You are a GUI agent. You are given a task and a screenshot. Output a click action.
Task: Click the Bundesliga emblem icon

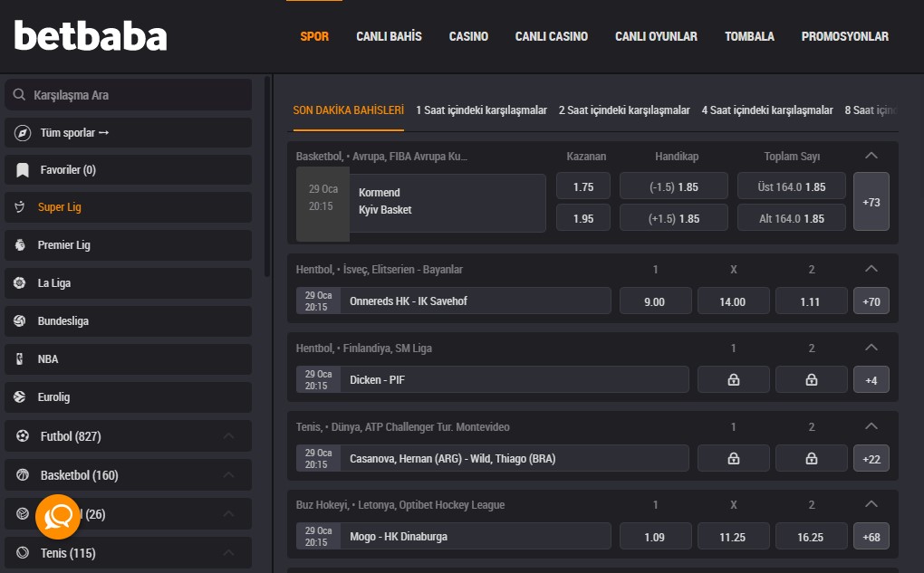[x=19, y=321]
